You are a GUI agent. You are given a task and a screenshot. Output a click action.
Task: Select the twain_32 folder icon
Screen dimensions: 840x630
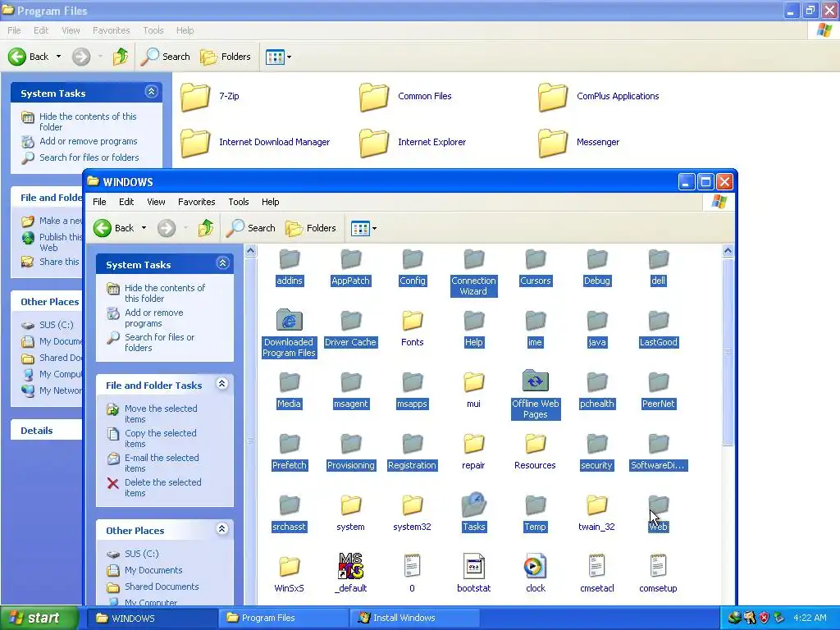597,504
